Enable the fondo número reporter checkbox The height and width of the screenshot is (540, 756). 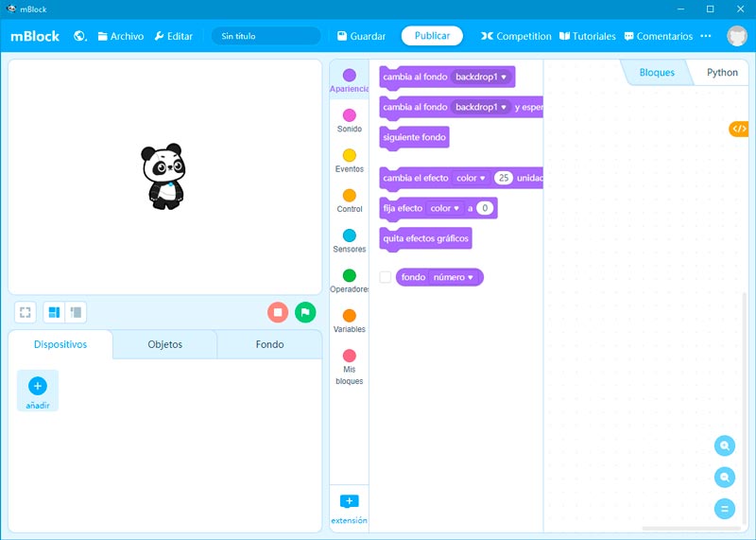point(386,277)
